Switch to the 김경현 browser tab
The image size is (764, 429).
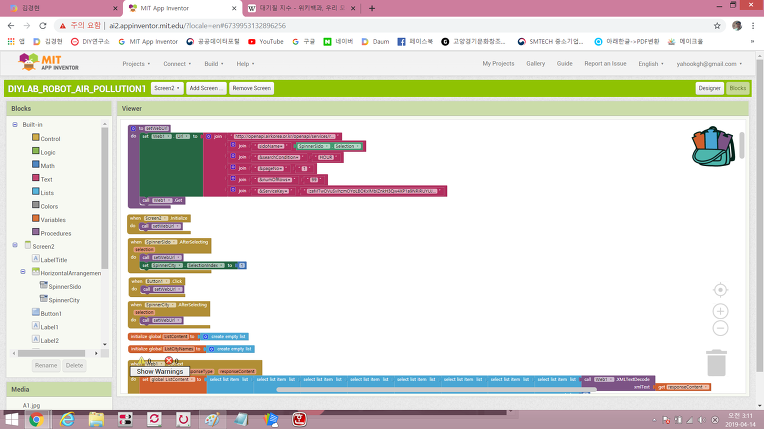pyautogui.click(x=63, y=8)
